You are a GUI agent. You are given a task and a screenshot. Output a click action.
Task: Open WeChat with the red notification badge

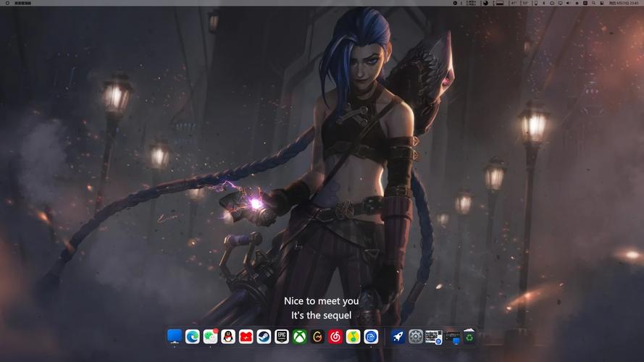[210, 337]
